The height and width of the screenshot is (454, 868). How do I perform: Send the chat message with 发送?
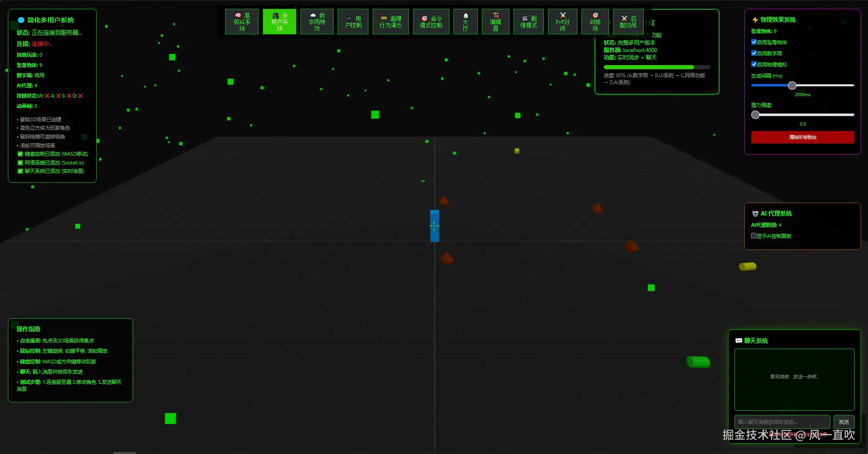point(844,422)
